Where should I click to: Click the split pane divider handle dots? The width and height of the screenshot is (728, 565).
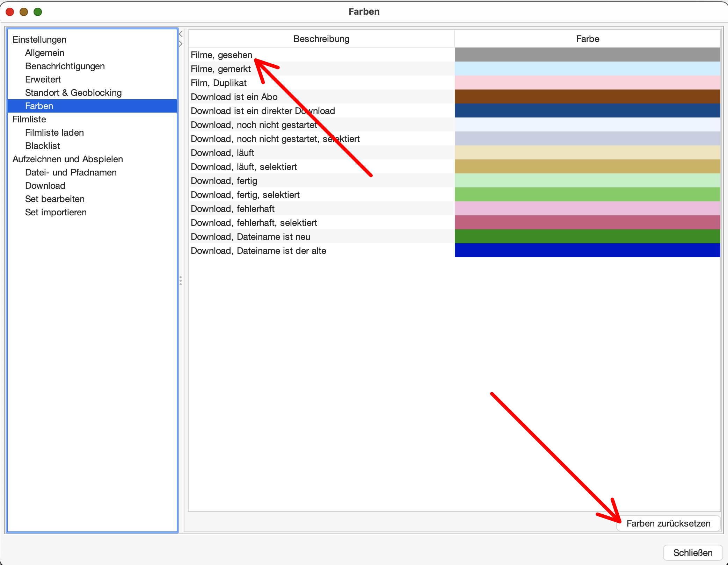tap(181, 281)
